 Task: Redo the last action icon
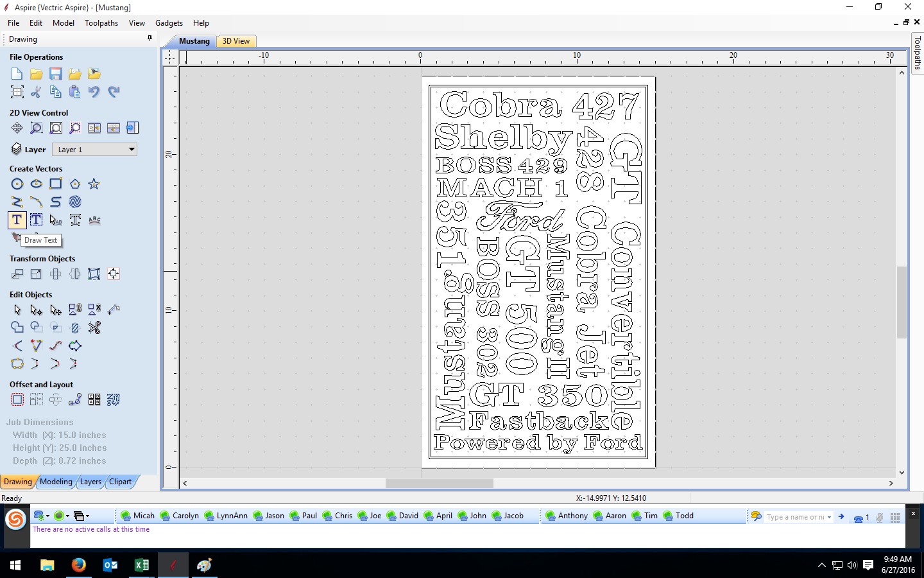pyautogui.click(x=114, y=92)
